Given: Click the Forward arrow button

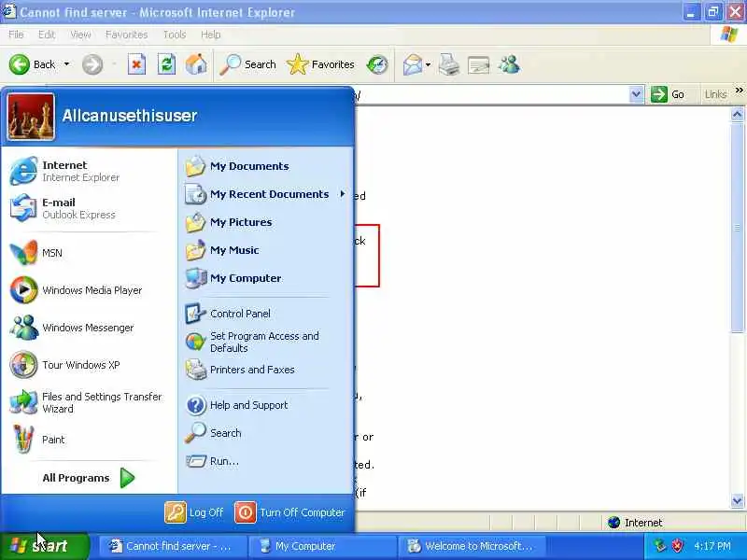Looking at the screenshot, I should click(92, 64).
